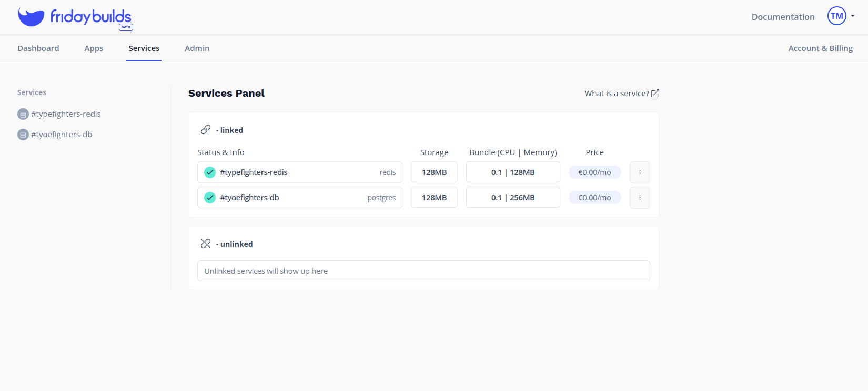Navigate to Account & Billing

tap(820, 48)
